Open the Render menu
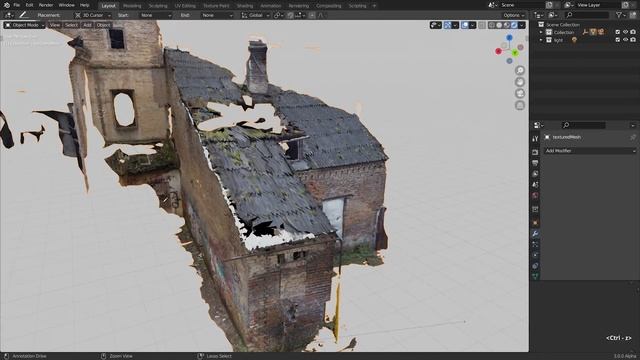Screen dimensions: 640x360 coord(46,5)
